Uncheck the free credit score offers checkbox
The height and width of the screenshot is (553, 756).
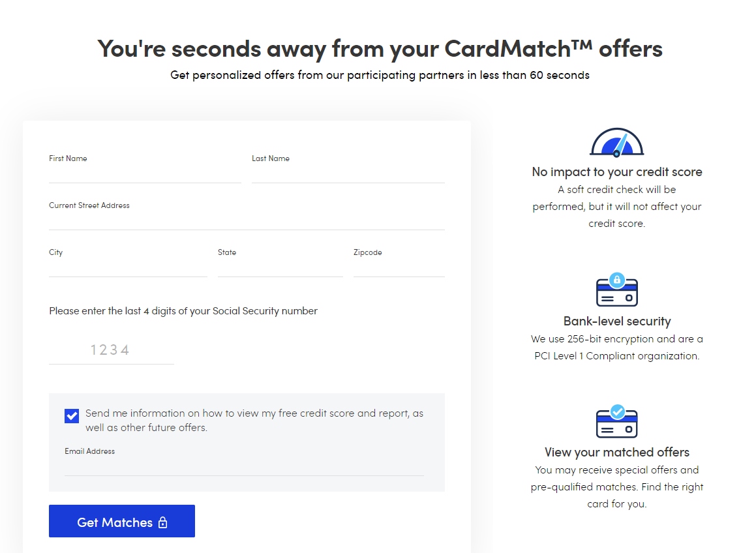pos(72,415)
